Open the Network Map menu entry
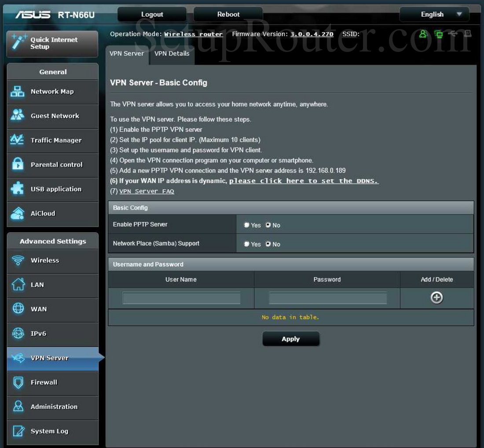 tap(52, 92)
